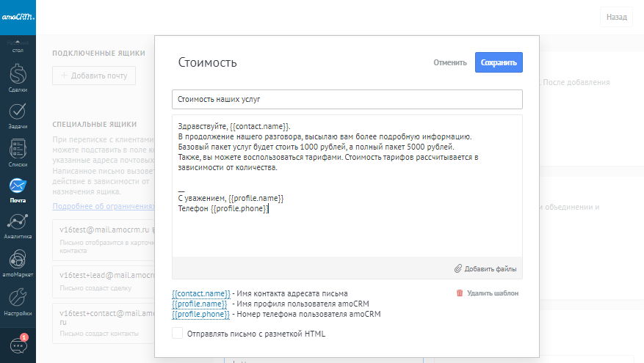Insert the {{profile.name}} placeholder

pyautogui.click(x=199, y=304)
